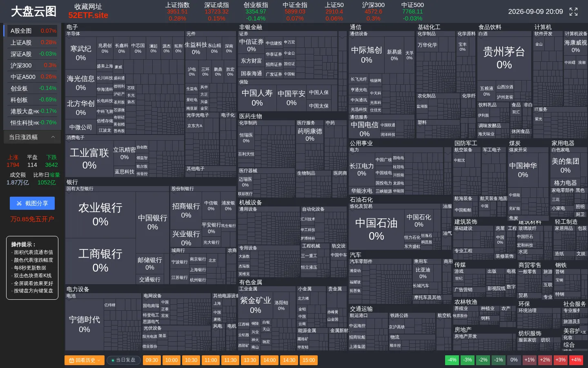Click the +1% legend color swatch

click(x=530, y=360)
